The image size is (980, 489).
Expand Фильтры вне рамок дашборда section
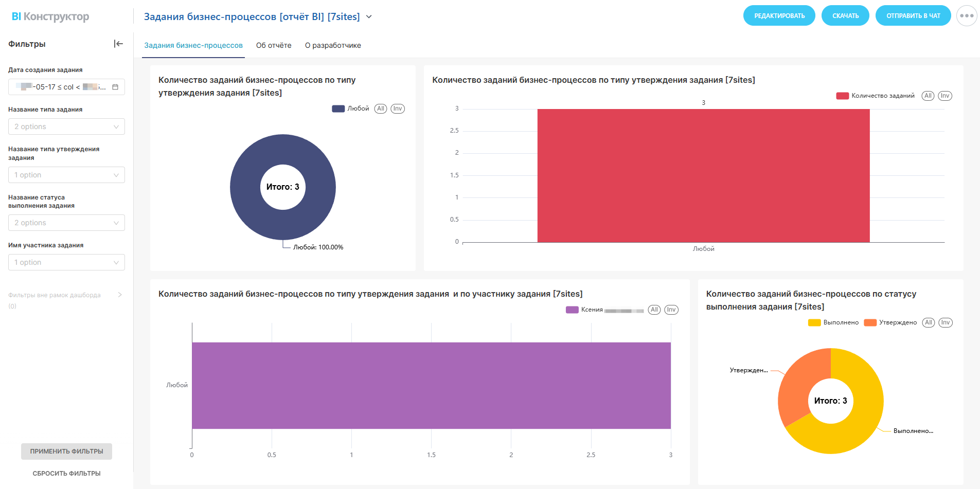coord(119,295)
